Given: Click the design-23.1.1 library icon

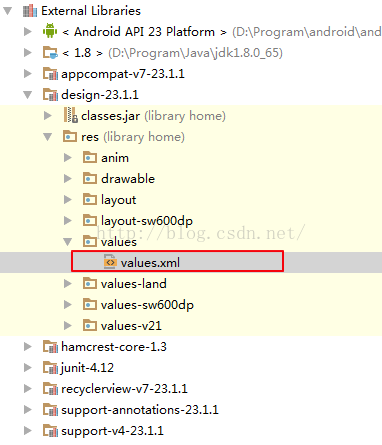Looking at the screenshot, I should [50, 95].
